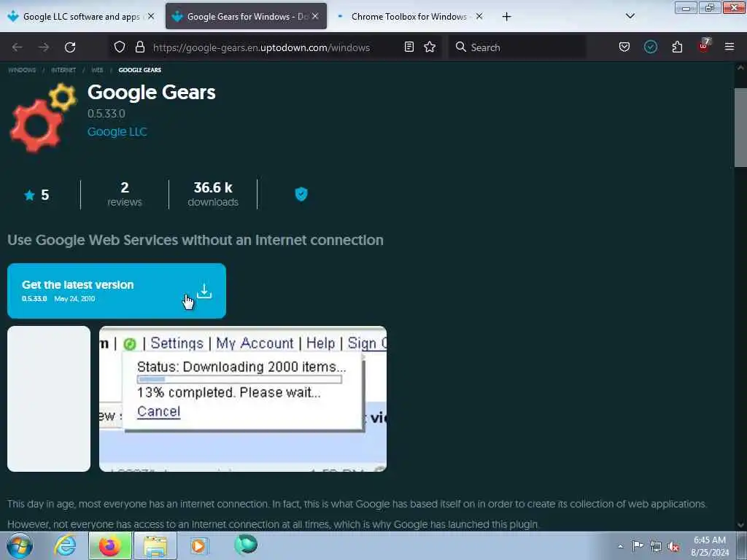
Task: Open WEB breadcrumb link
Action: (97, 70)
